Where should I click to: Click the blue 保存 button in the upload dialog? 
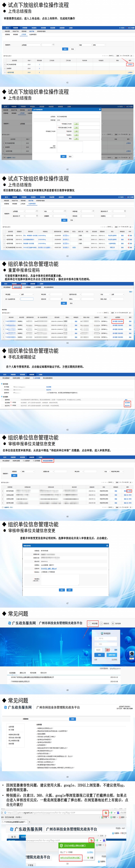pyautogui.click(x=63, y=156)
